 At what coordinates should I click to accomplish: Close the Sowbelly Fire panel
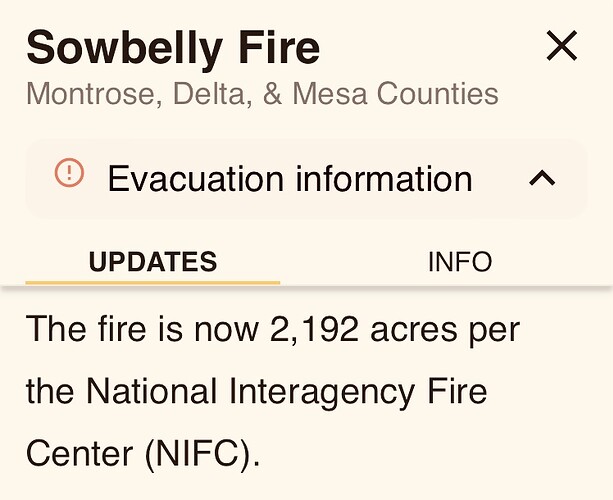[562, 45]
